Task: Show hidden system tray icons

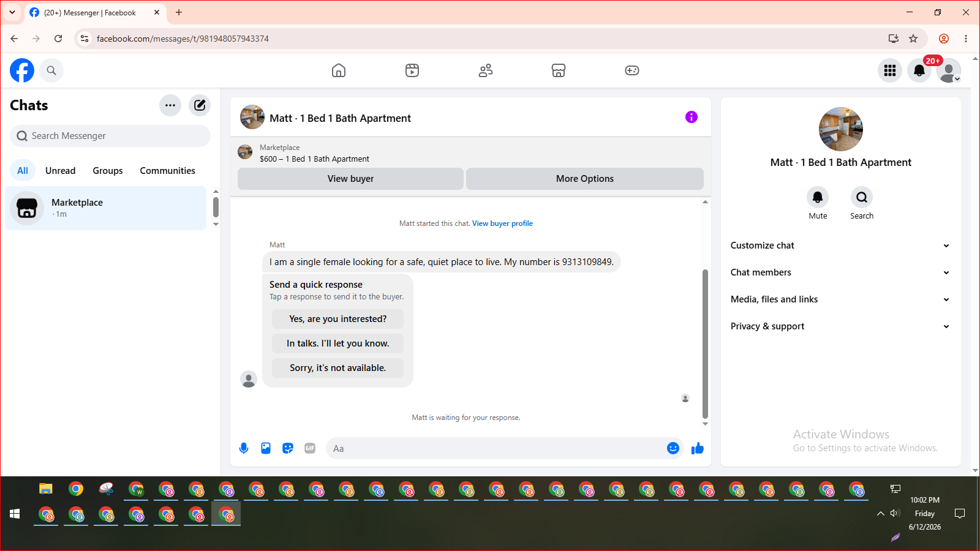Action: click(880, 514)
